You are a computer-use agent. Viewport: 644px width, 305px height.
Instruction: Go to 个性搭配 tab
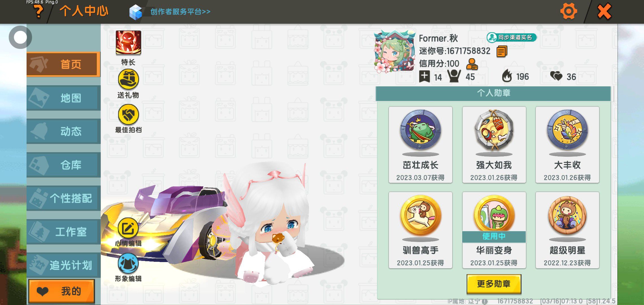(64, 198)
